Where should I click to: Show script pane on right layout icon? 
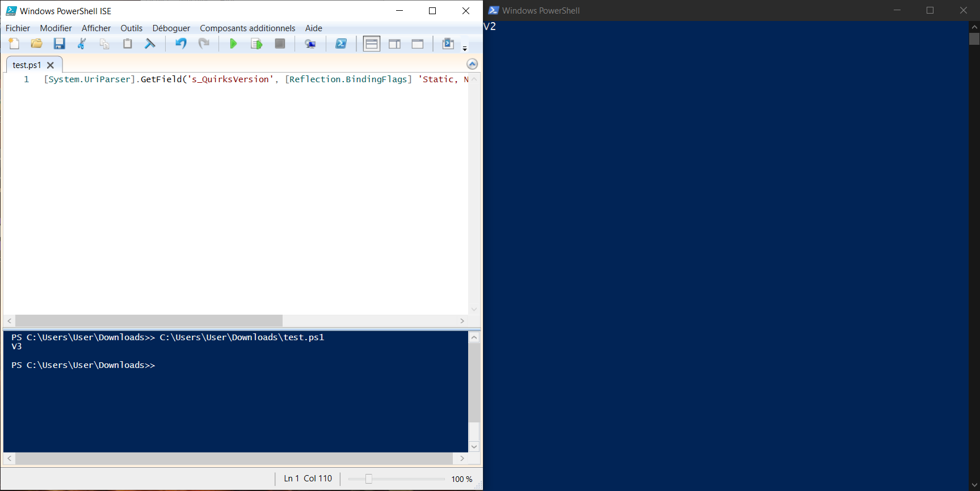click(x=395, y=44)
